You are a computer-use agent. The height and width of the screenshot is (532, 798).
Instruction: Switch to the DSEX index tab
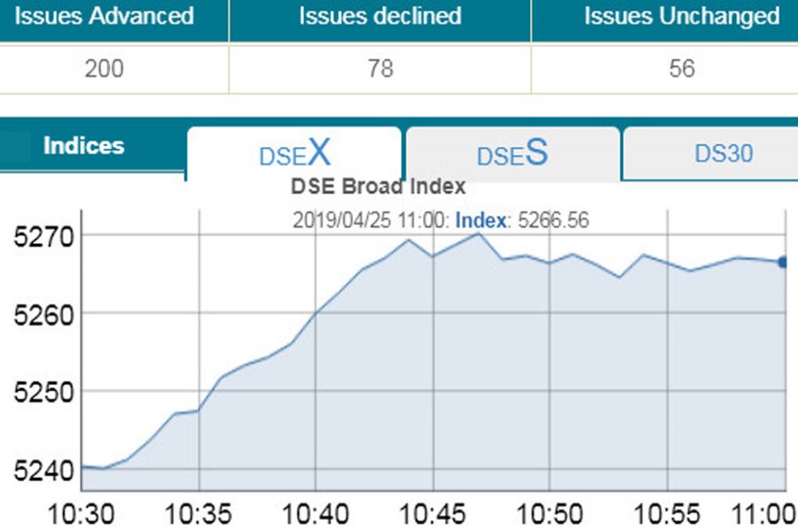click(x=294, y=154)
